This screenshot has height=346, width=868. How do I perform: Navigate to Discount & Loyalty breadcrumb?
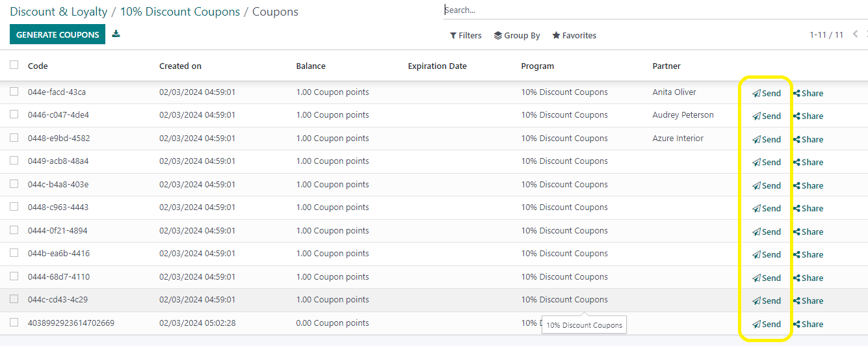(59, 12)
